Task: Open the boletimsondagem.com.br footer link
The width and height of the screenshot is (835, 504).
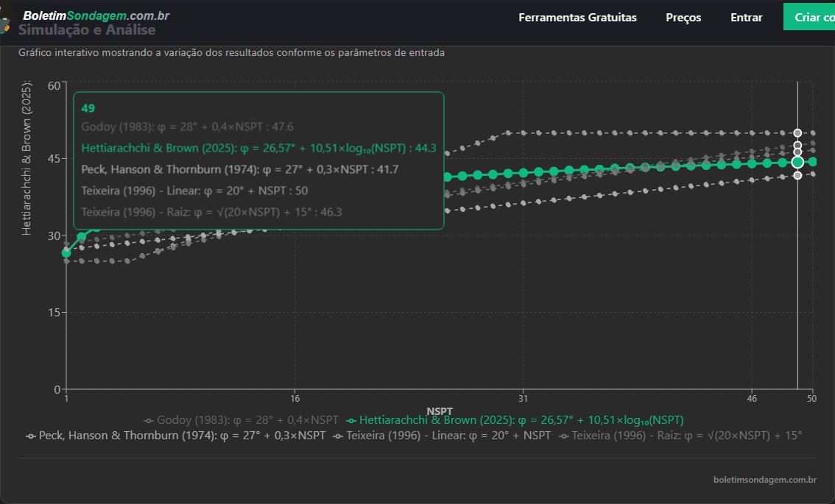Action: click(x=764, y=480)
